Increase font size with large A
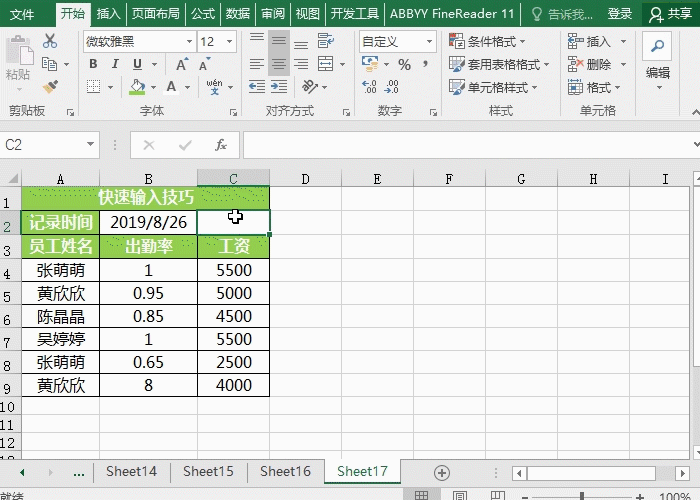Screen dimensions: 700x500 182,64
